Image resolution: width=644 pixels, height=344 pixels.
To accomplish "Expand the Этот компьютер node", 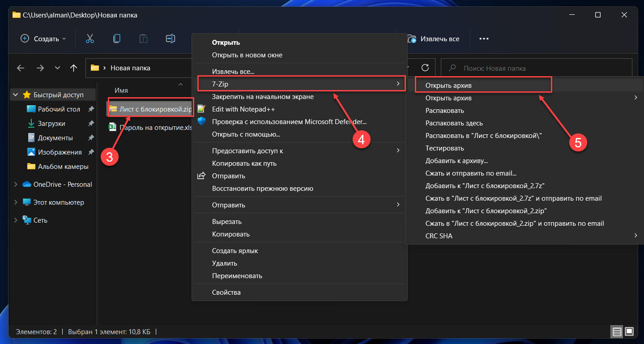I will click(16, 202).
